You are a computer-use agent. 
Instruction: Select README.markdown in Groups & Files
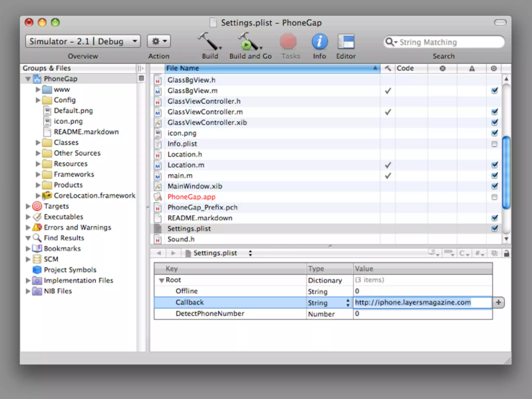tap(86, 132)
